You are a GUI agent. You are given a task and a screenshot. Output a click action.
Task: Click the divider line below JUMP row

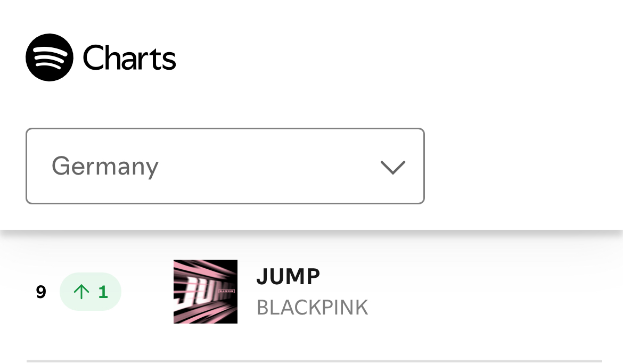pyautogui.click(x=314, y=361)
